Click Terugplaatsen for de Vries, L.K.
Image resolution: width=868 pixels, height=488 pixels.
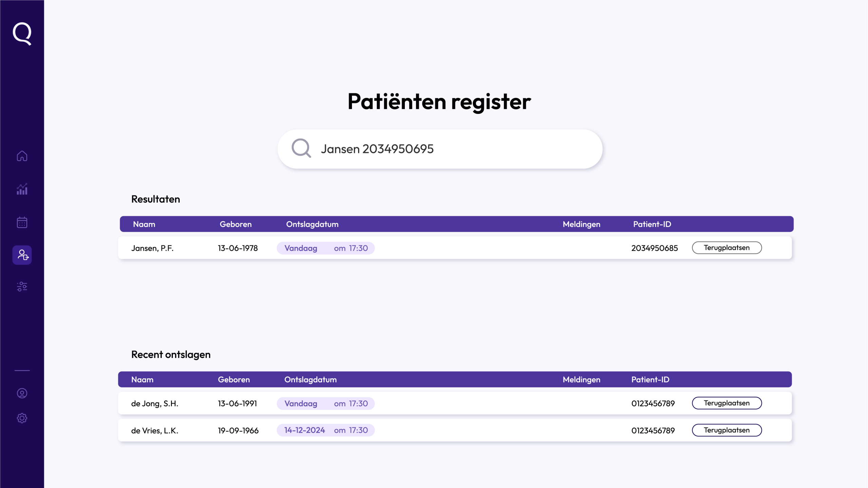coord(727,430)
